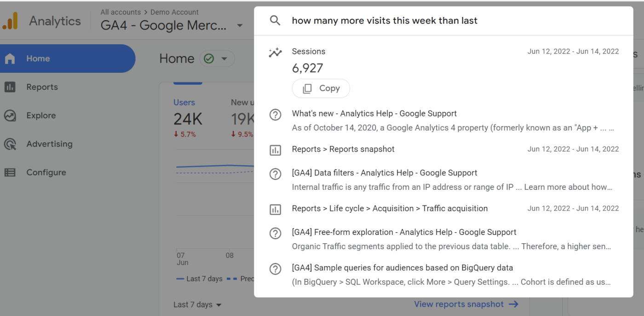Click the Reports bar chart icon
The height and width of the screenshot is (316, 644).
click(x=10, y=87)
